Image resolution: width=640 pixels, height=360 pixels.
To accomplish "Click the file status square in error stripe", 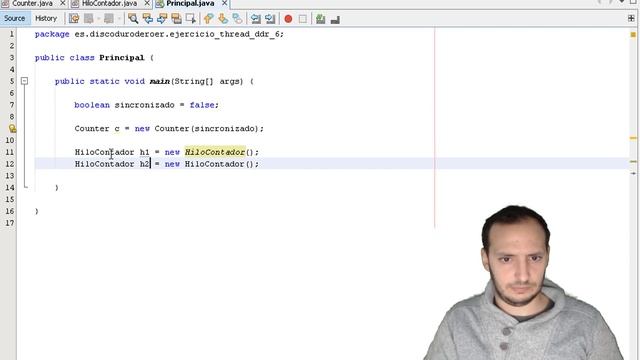I will pyautogui.click(x=633, y=35).
